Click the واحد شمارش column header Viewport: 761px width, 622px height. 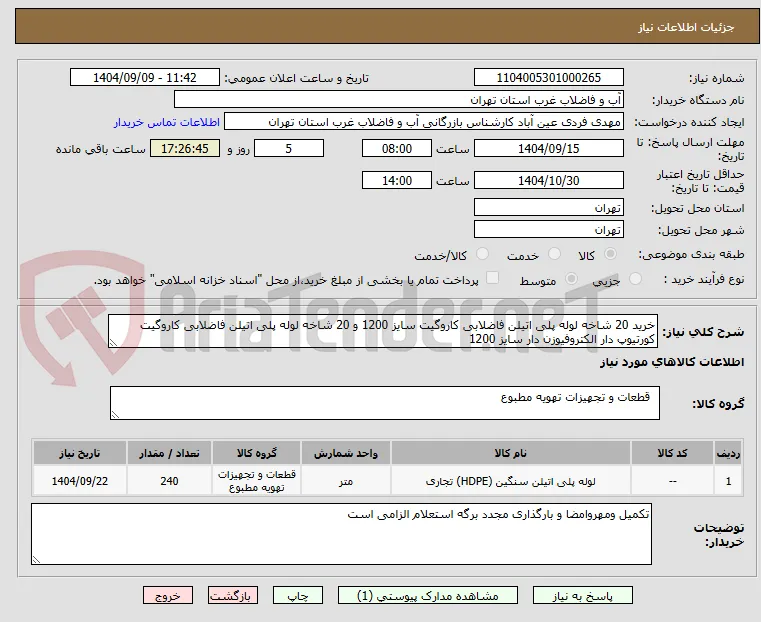(x=346, y=453)
